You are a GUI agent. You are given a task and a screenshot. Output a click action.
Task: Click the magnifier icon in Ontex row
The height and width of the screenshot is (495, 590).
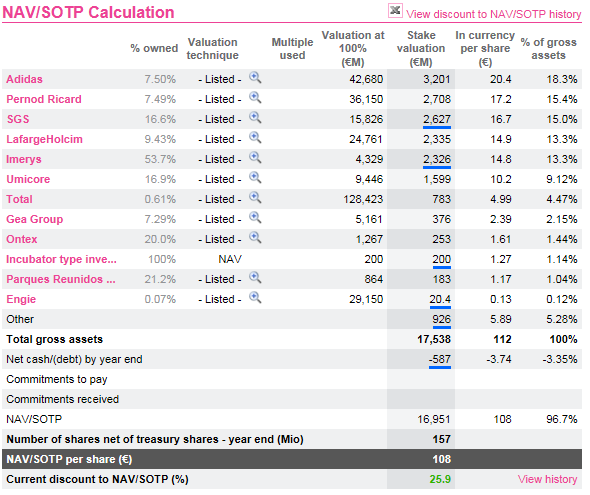click(x=255, y=238)
